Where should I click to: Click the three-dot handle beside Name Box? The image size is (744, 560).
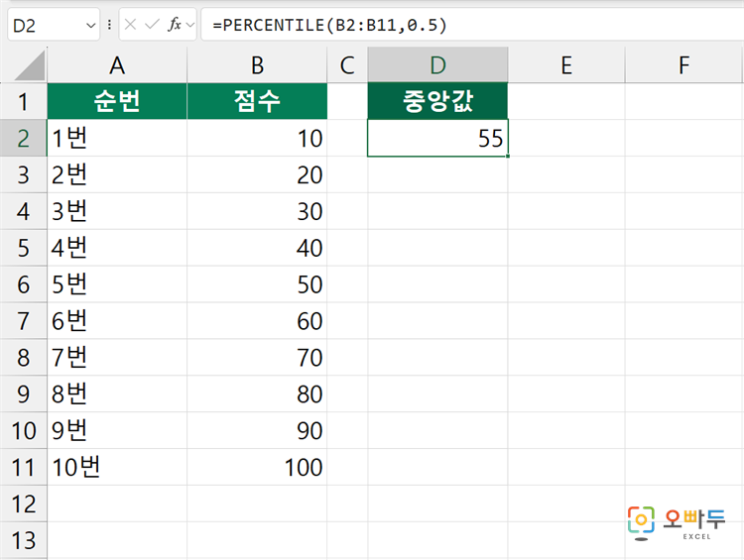pyautogui.click(x=109, y=25)
